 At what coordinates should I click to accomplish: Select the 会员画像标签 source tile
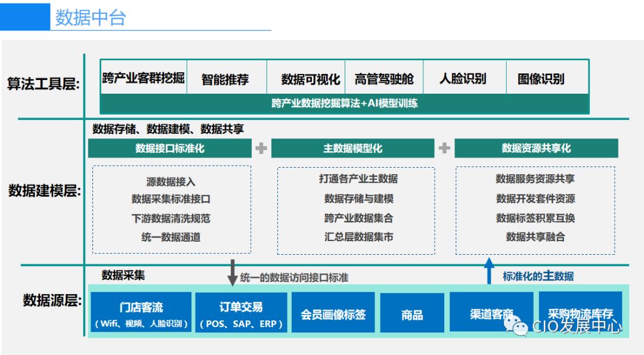(x=334, y=313)
